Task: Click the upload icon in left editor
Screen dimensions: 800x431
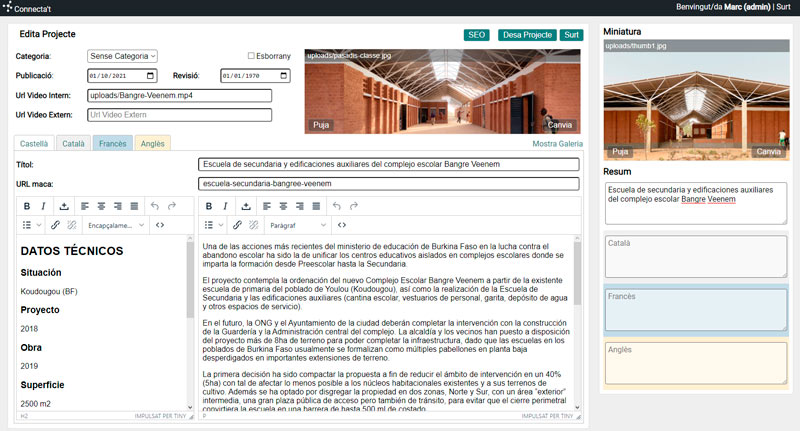Action: point(64,206)
